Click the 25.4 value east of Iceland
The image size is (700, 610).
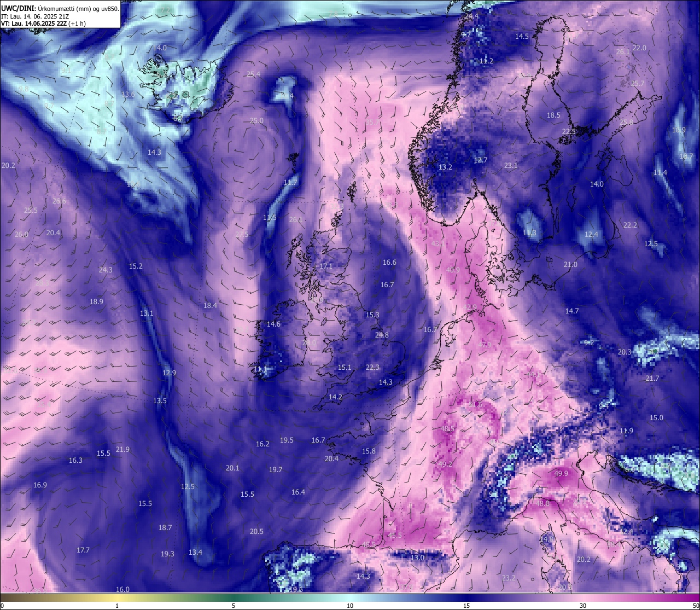(253, 74)
